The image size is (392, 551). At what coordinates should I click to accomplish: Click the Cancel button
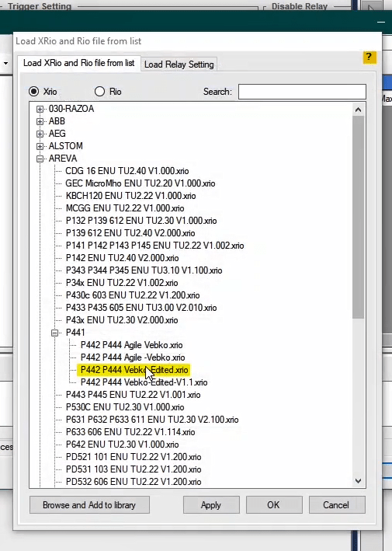point(337,505)
